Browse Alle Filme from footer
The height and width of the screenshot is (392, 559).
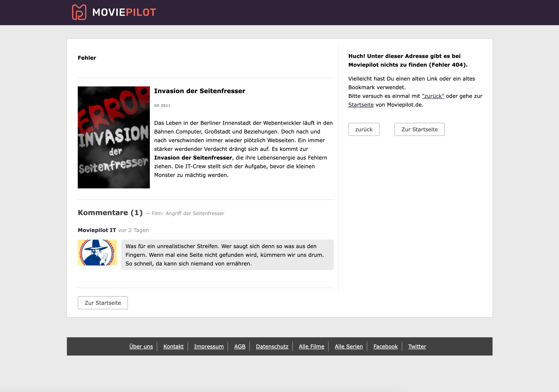click(x=311, y=346)
